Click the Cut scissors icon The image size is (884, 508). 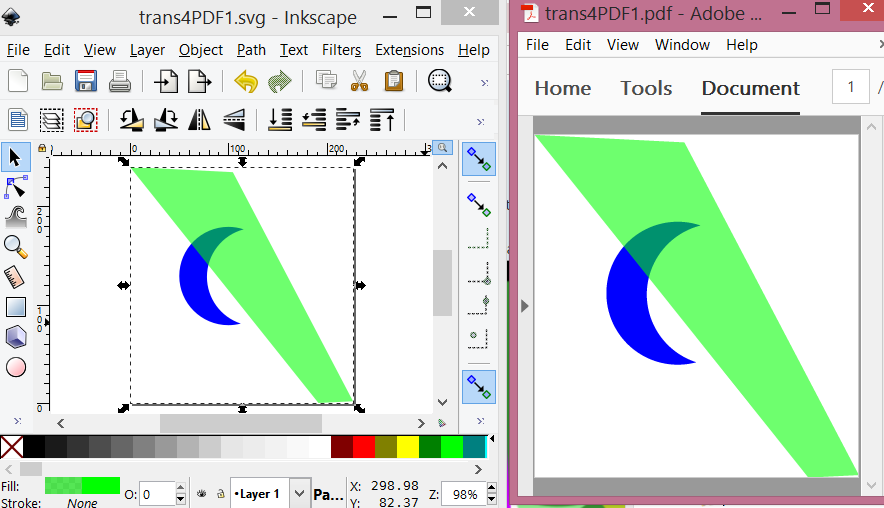point(360,82)
